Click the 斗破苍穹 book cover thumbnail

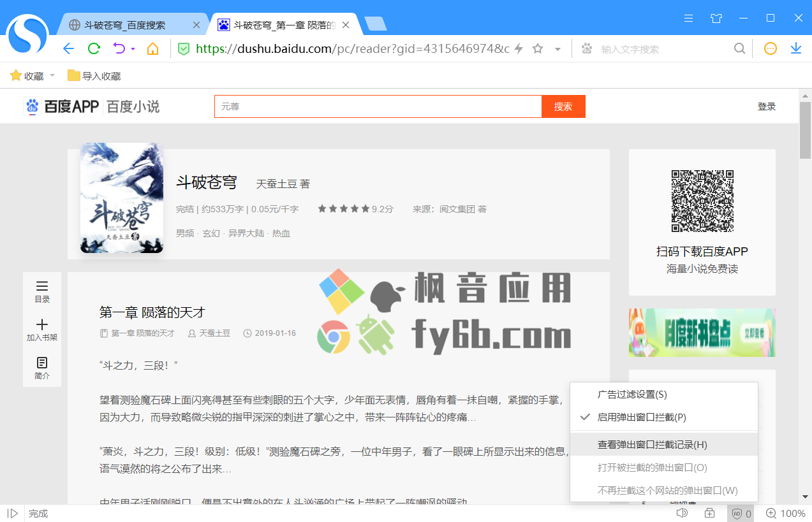tap(122, 198)
